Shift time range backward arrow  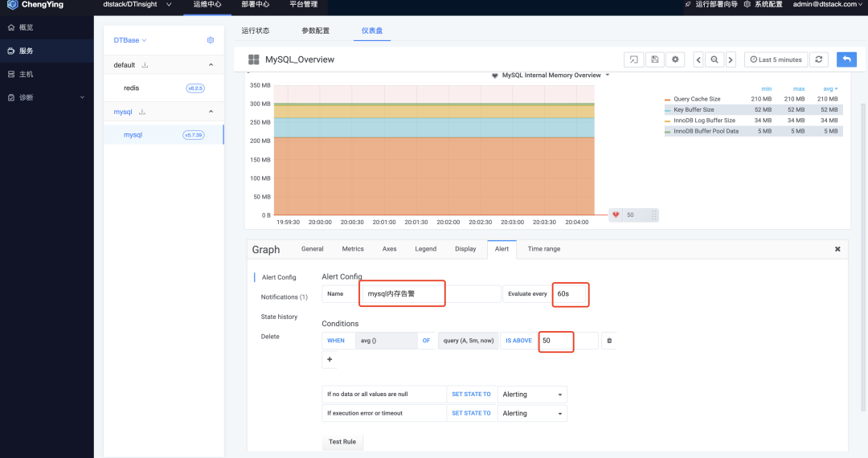698,59
